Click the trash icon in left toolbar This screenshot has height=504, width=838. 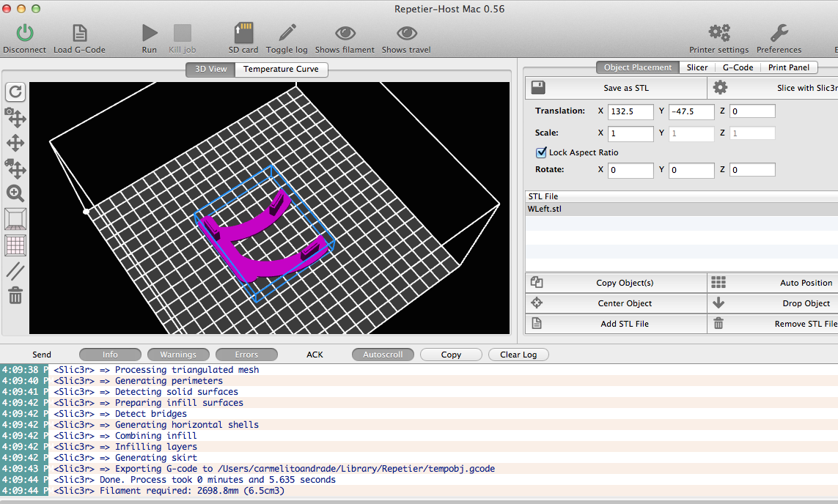(15, 295)
